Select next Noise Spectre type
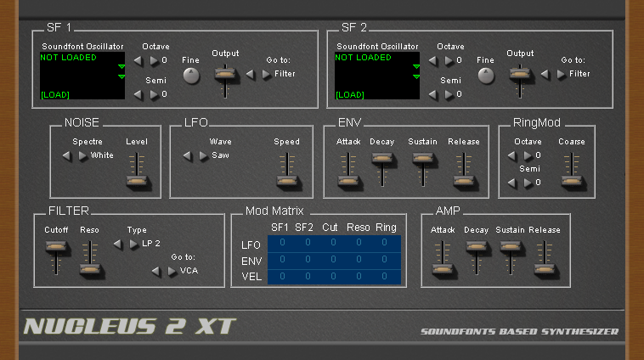Viewport: 644px width, 360px height. click(82, 156)
